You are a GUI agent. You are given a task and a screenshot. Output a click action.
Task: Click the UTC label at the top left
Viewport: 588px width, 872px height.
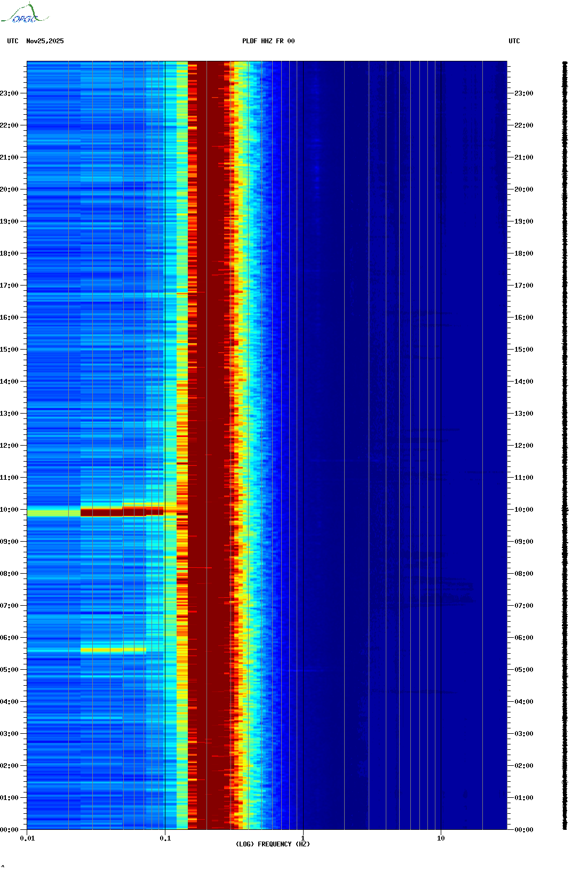13,41
